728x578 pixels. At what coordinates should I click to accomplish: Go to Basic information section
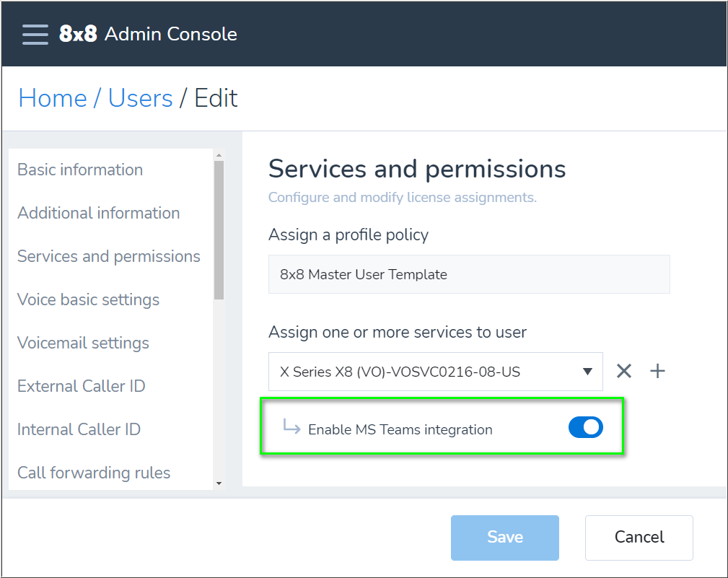(x=80, y=170)
